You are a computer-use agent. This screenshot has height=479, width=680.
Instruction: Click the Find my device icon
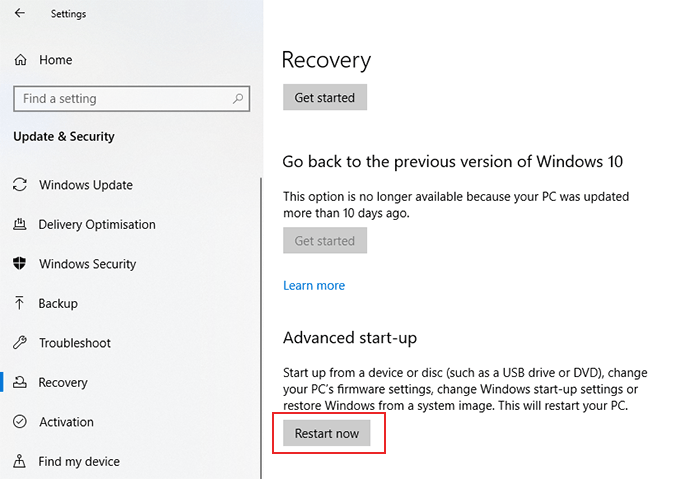(x=19, y=461)
